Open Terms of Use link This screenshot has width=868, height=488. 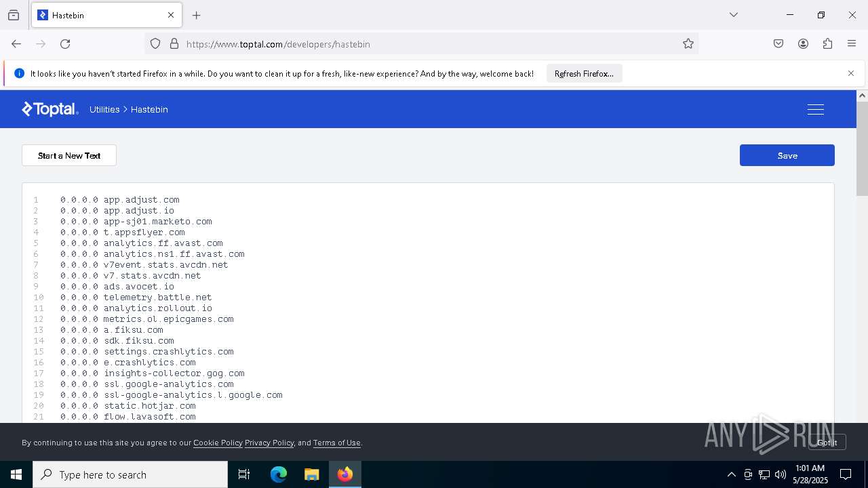337,443
